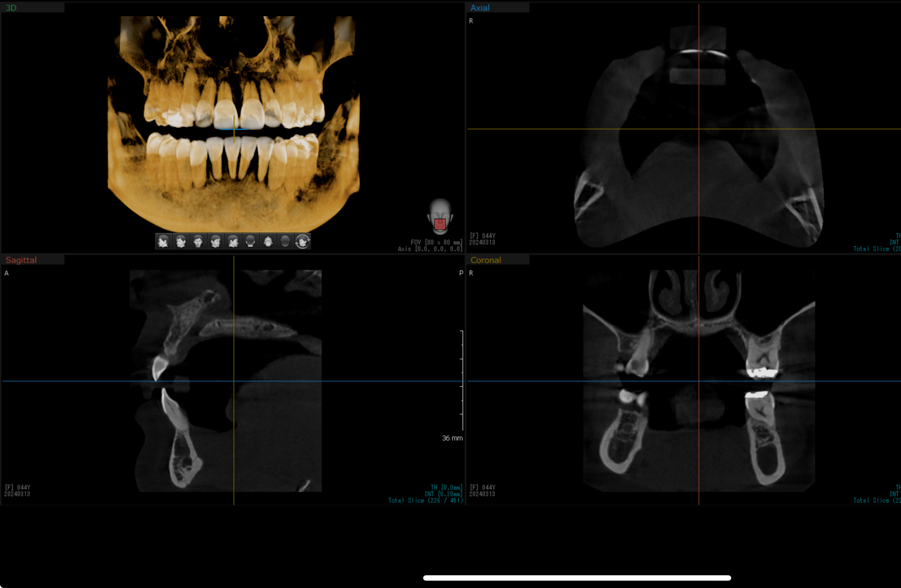Activate the Coronal panel label
This screenshot has height=588, width=901.
coord(486,260)
